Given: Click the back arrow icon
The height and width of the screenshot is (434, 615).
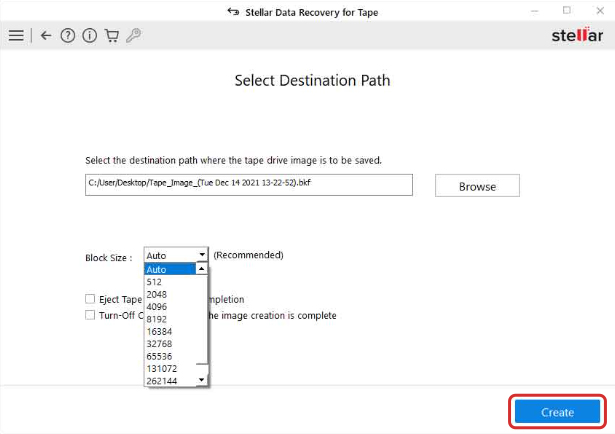Looking at the screenshot, I should [46, 36].
